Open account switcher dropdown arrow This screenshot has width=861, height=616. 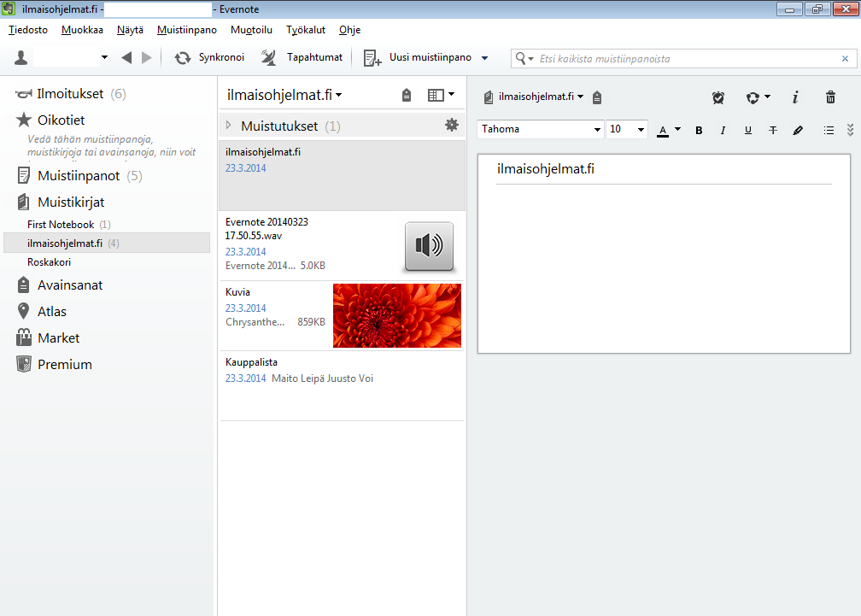point(104,57)
